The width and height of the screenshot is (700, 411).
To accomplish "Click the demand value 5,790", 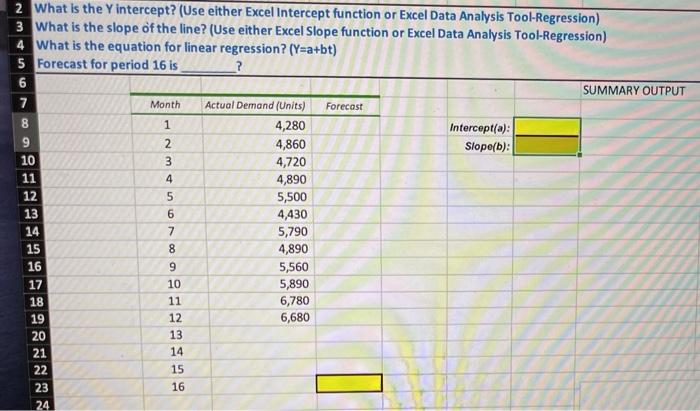I will pyautogui.click(x=293, y=232).
